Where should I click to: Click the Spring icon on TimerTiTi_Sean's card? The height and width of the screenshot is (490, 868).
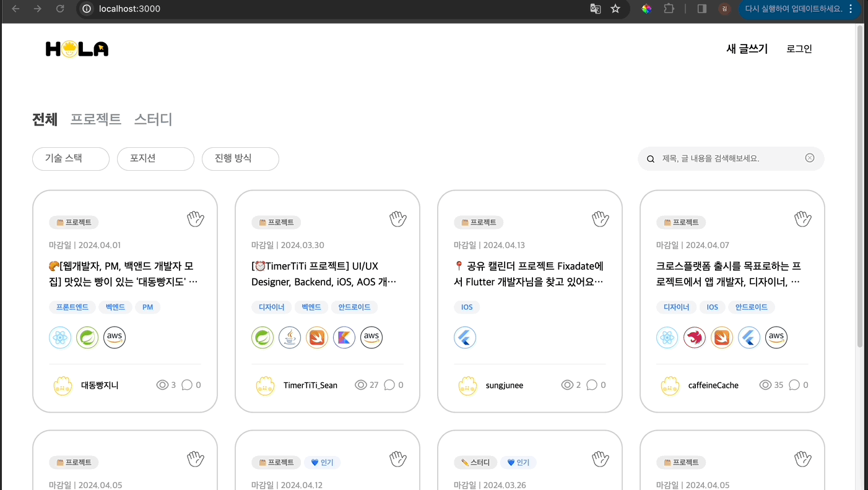pos(263,338)
